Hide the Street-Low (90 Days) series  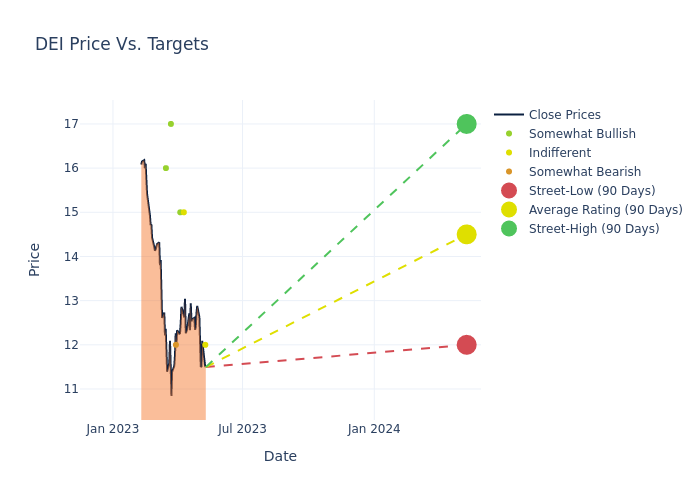592,191
